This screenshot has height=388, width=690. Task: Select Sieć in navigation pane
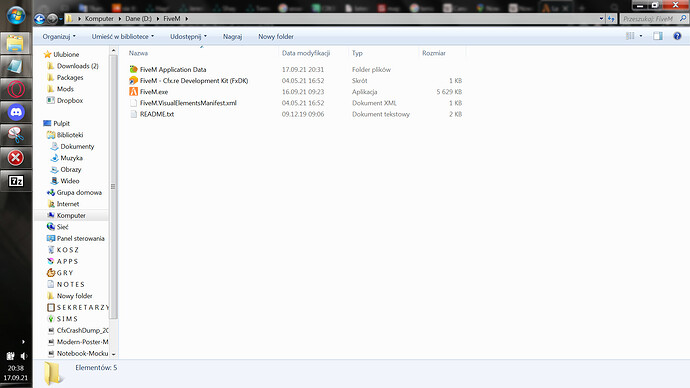coord(62,227)
